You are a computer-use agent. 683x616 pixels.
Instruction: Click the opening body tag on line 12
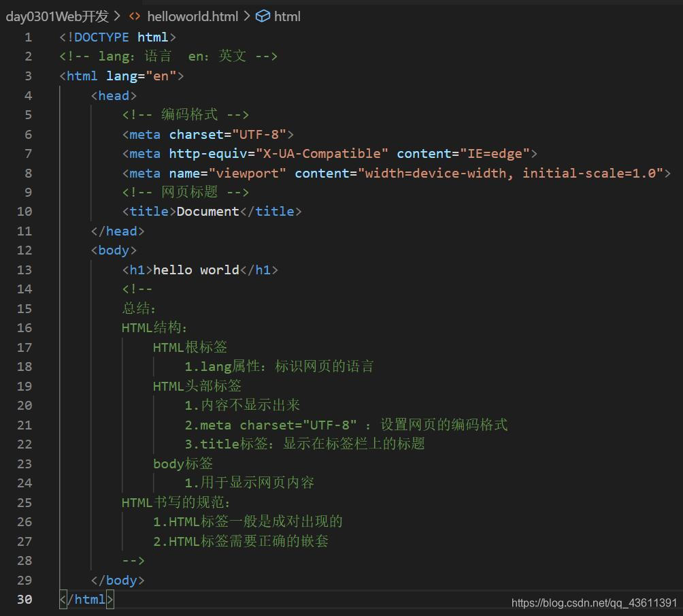114,250
